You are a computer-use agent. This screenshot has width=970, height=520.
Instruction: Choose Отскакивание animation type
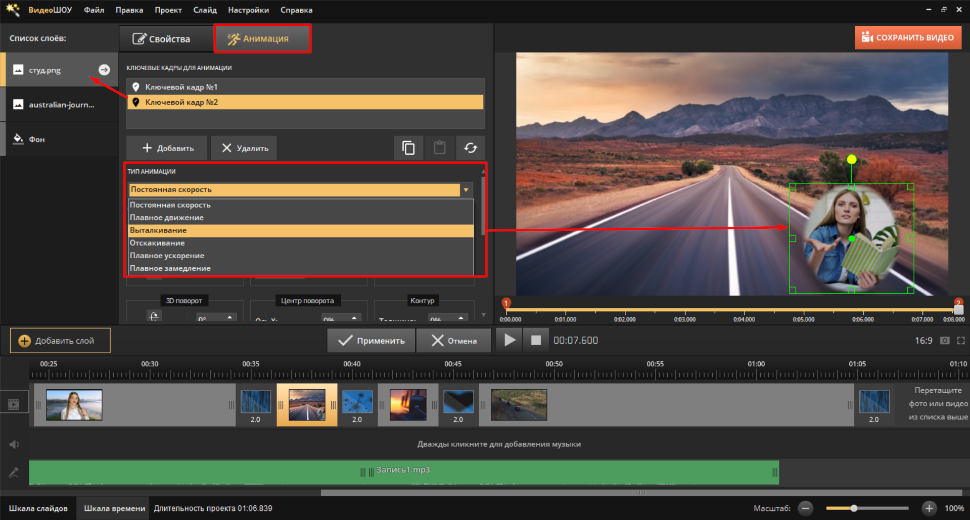[x=301, y=243]
